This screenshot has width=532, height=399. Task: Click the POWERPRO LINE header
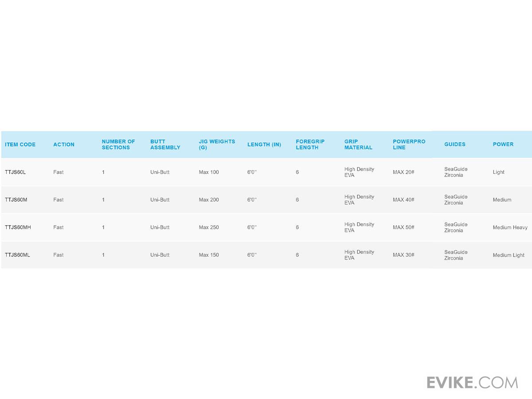[x=409, y=145]
